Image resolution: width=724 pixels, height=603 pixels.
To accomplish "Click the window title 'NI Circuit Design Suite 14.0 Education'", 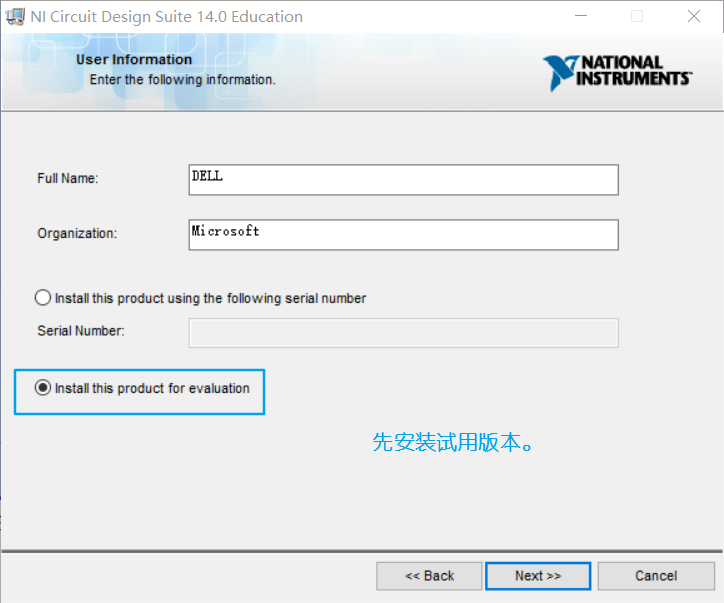I will click(167, 17).
